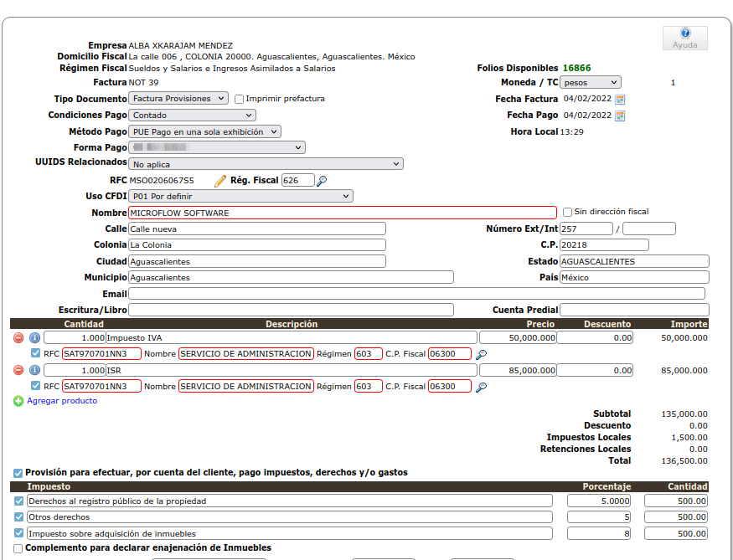Click green plus icon to add product

tap(18, 401)
